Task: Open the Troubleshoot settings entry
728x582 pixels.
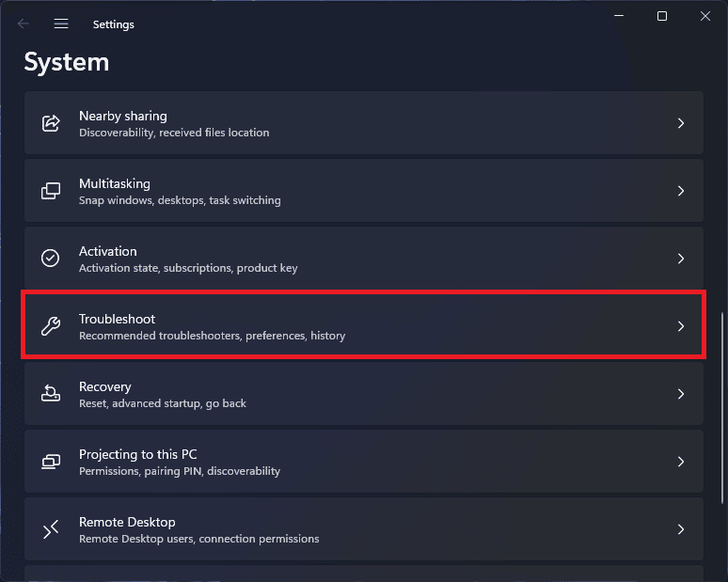Action: click(x=364, y=326)
